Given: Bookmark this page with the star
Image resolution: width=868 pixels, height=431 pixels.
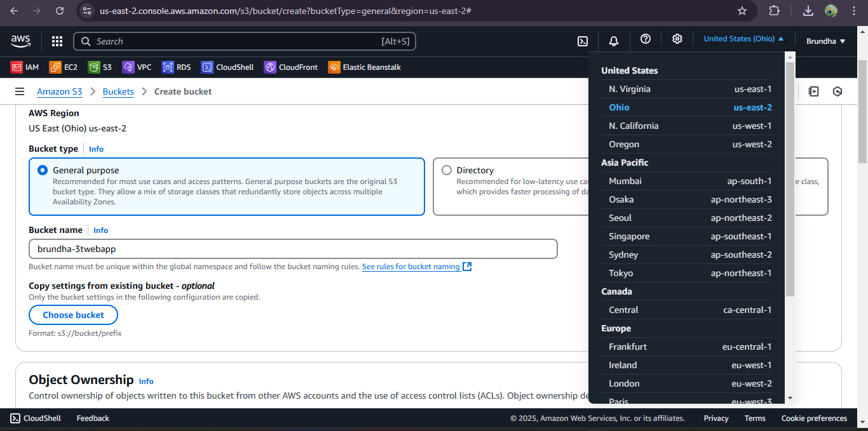Looking at the screenshot, I should 742,11.
